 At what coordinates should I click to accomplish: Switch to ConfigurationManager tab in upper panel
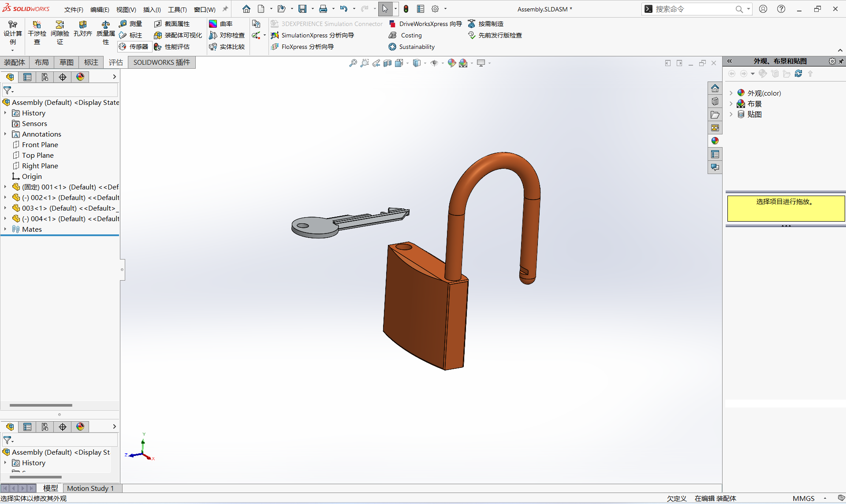point(45,77)
